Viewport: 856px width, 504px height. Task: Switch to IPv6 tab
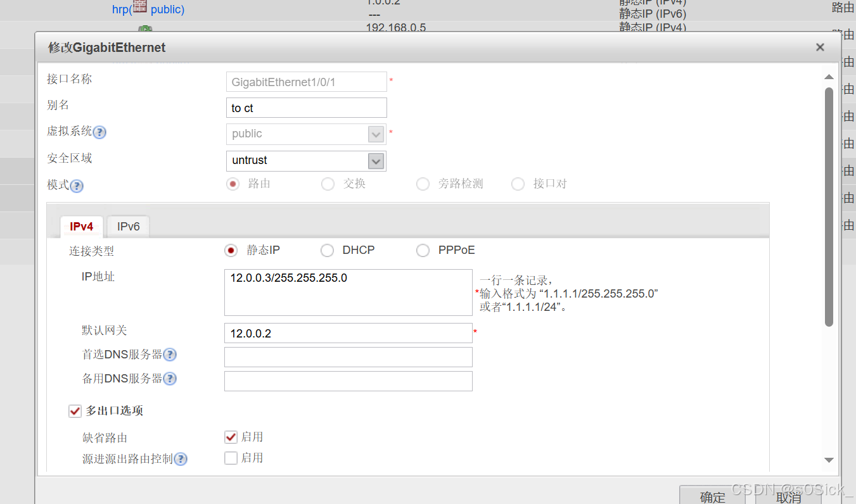[129, 227]
